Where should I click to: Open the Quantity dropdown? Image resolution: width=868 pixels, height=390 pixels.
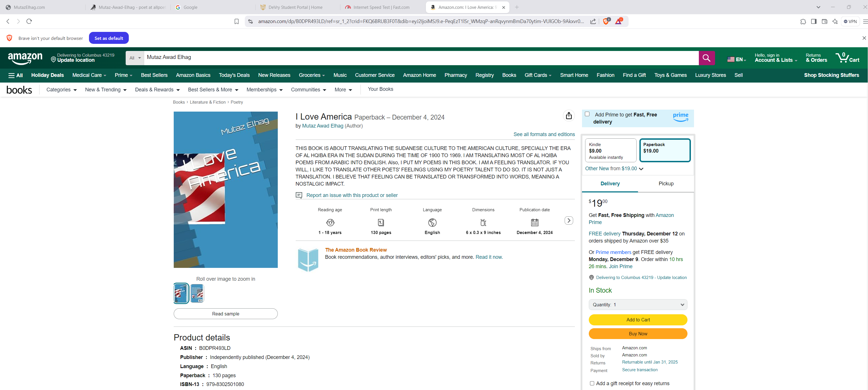click(x=637, y=304)
